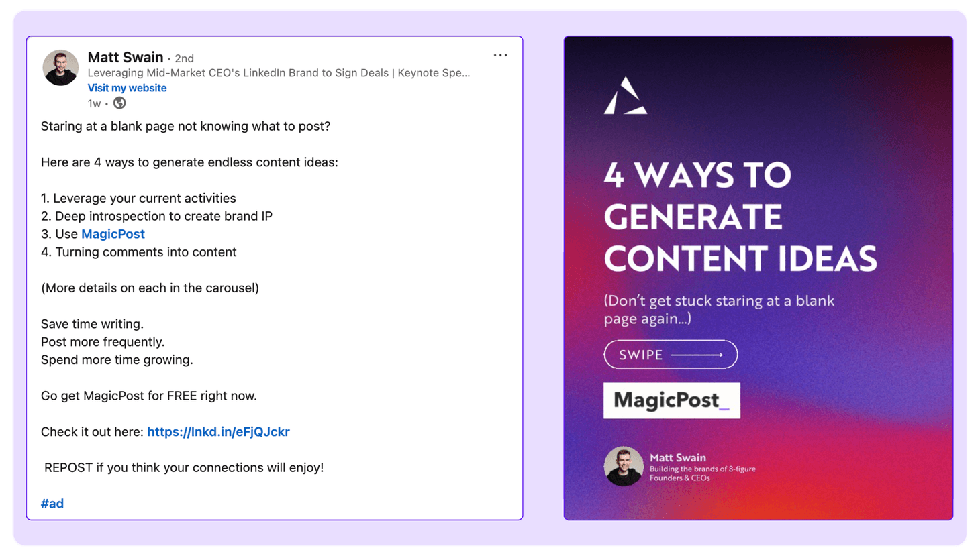Click 'Building the brands of 8-figure' caption
This screenshot has height=560, width=980.
click(703, 473)
